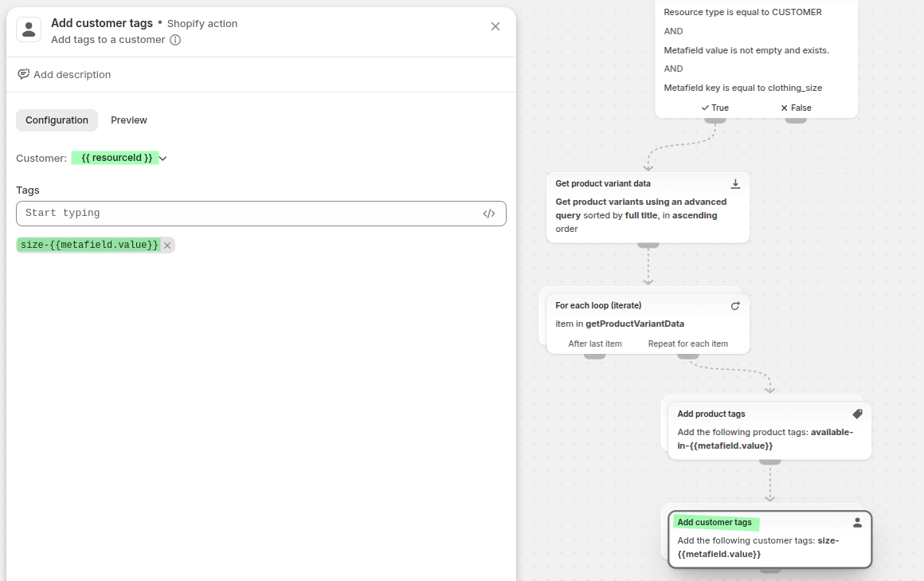Click the tag icon on Add product tags
Viewport: 924px width, 581px height.
tap(857, 414)
